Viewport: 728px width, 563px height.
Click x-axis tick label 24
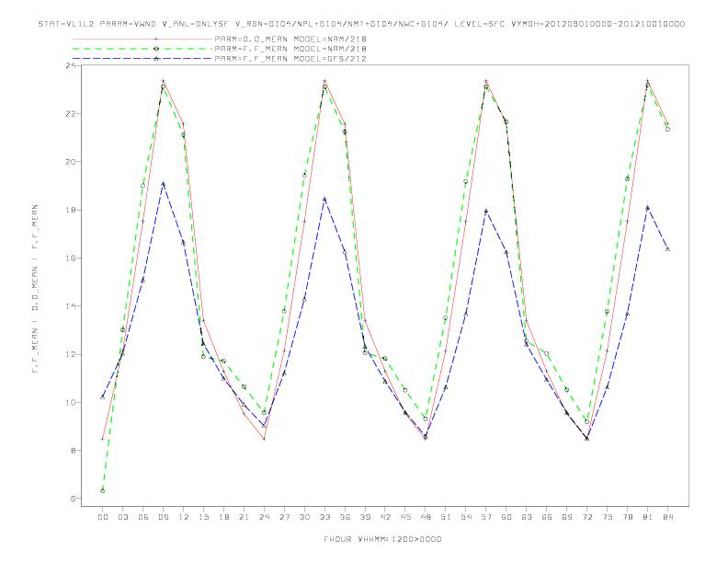pos(264,517)
